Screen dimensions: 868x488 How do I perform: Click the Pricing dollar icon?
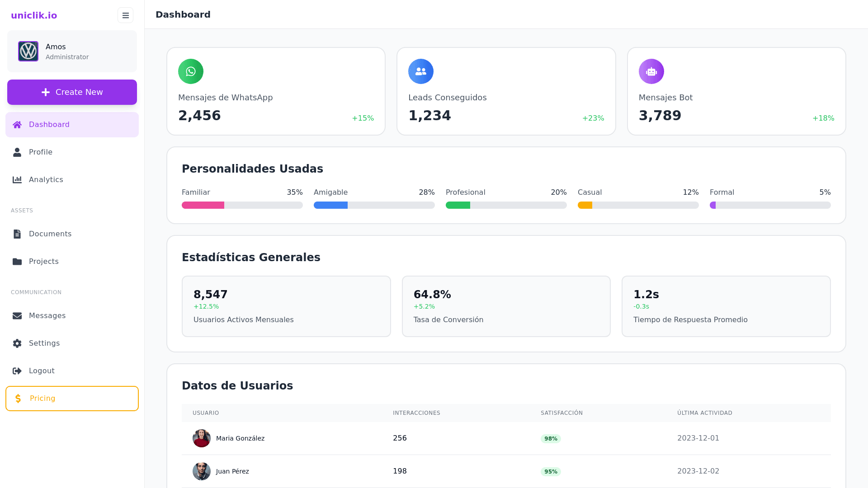[18, 398]
